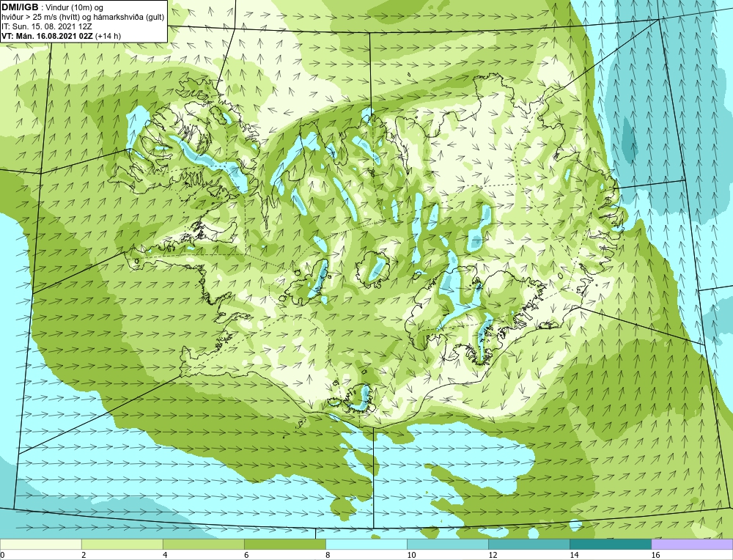Click the light green 2–4 m/s legend swatch
733x560 pixels.
[122, 544]
